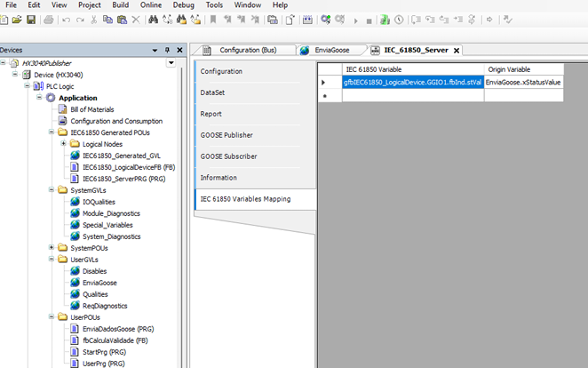
Task: Expand the SystemPOUs folder
Action: coord(52,248)
